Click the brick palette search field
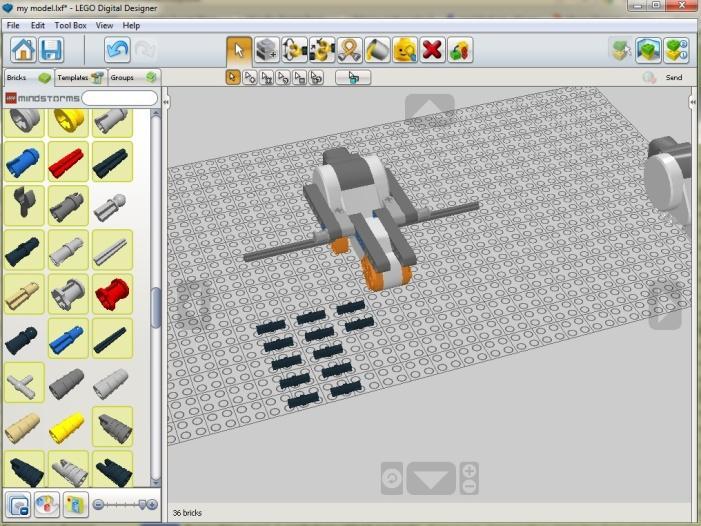Screen dimensions: 701x526 coord(120,98)
